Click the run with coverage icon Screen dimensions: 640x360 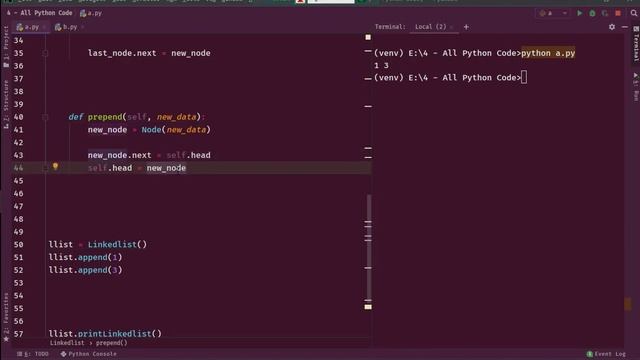coord(605,13)
